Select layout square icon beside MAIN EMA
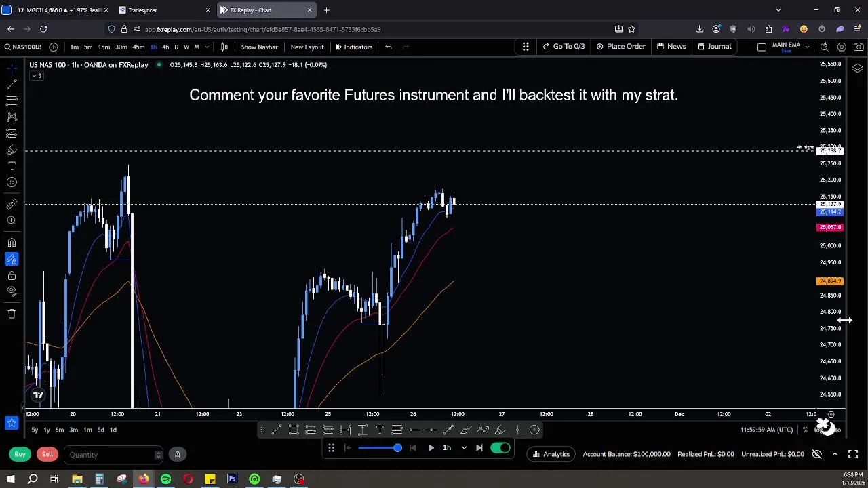Viewport: 868px width, 488px height. coord(762,47)
